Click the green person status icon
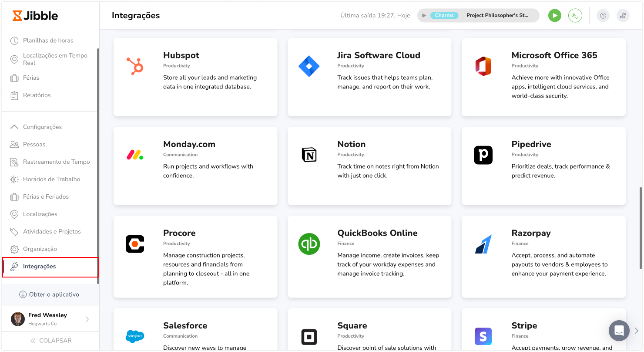This screenshot has height=352, width=644. click(x=575, y=16)
